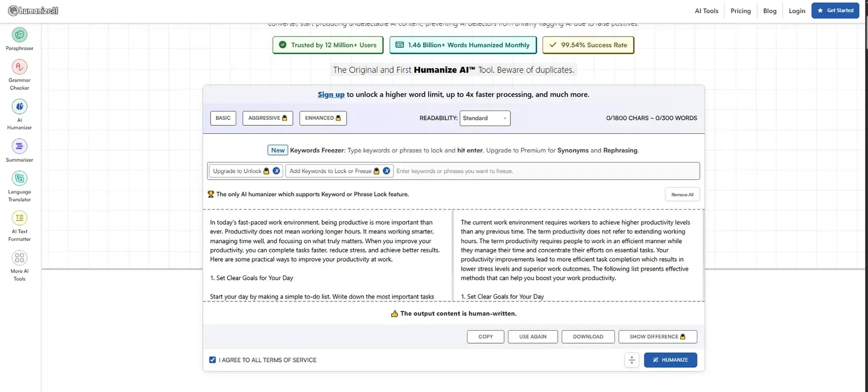868x392 pixels.
Task: Select the Basic humanize mode
Action: click(x=223, y=118)
